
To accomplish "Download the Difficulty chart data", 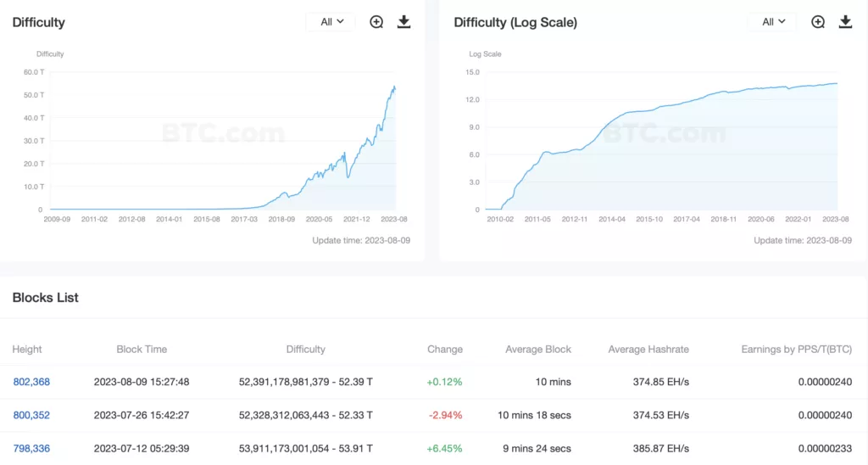I will coord(404,22).
